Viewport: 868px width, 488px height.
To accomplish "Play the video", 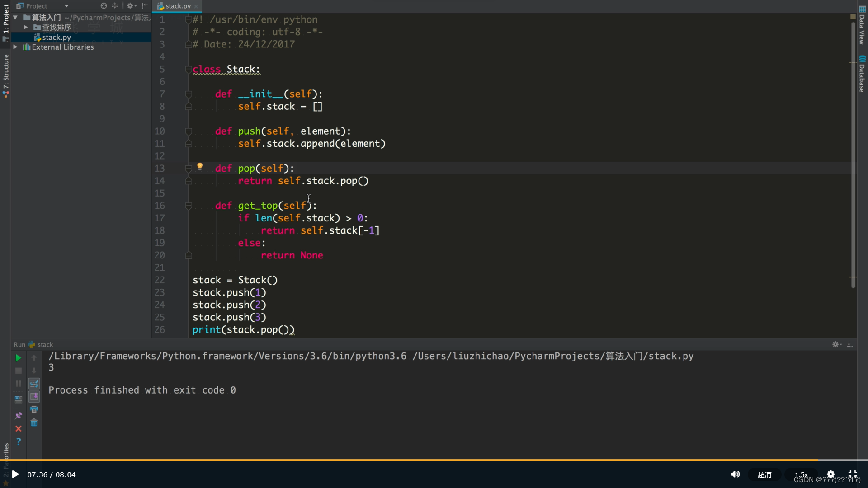I will coord(15,474).
